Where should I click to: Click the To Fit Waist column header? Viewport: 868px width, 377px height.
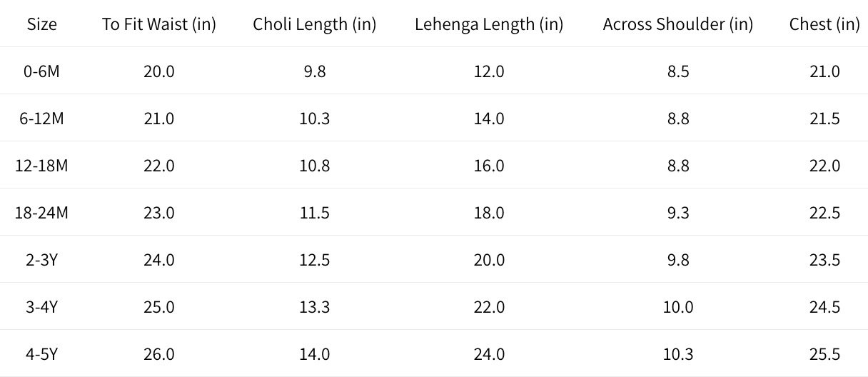(x=158, y=24)
